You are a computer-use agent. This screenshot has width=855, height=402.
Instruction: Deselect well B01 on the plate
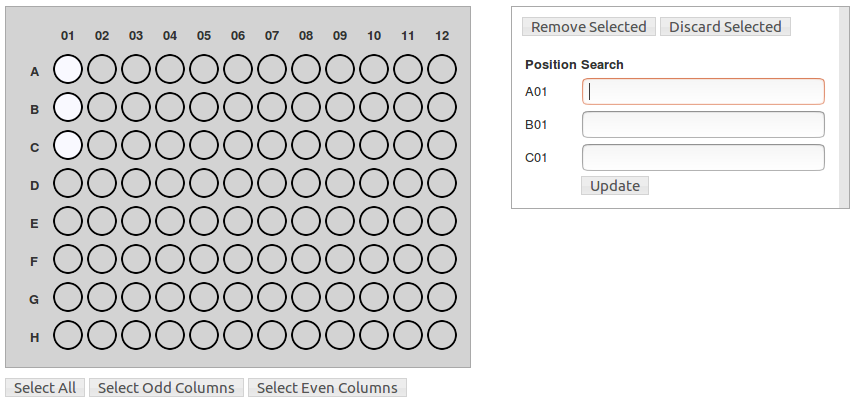click(68, 107)
